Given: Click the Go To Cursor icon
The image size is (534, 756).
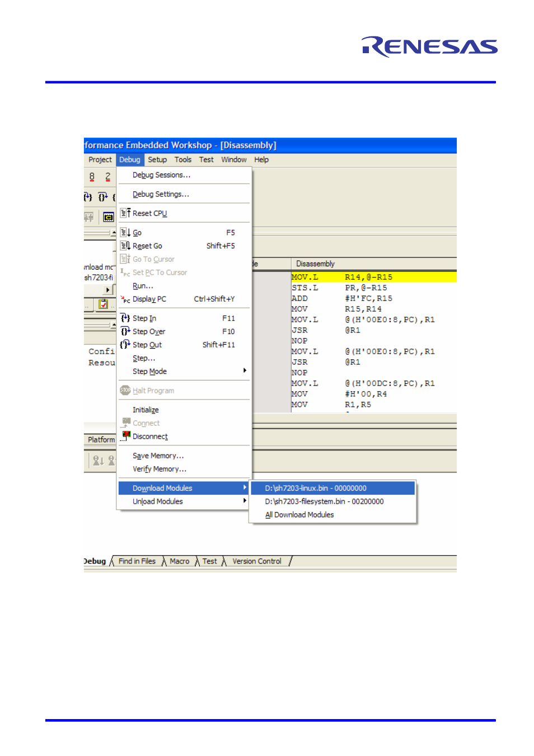Looking at the screenshot, I should [x=125, y=259].
